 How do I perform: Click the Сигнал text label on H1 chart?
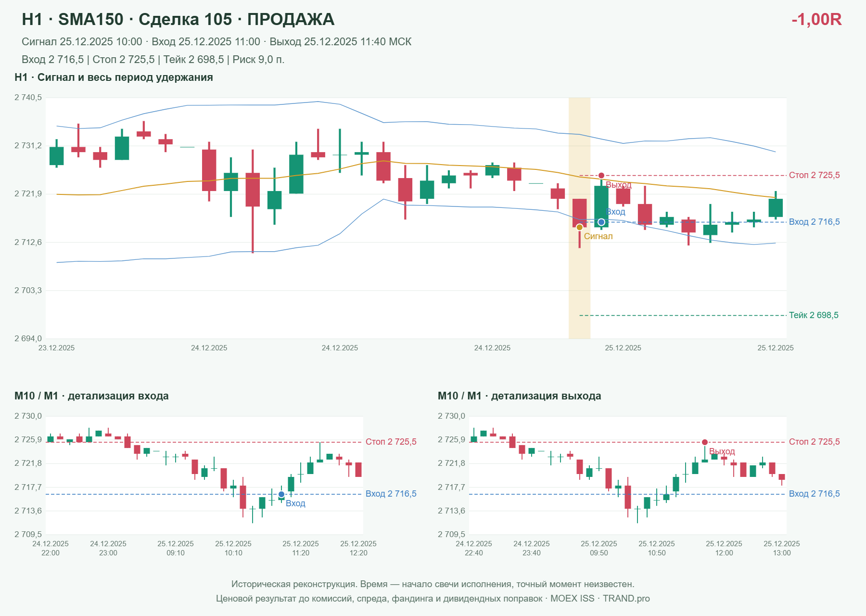coord(598,236)
